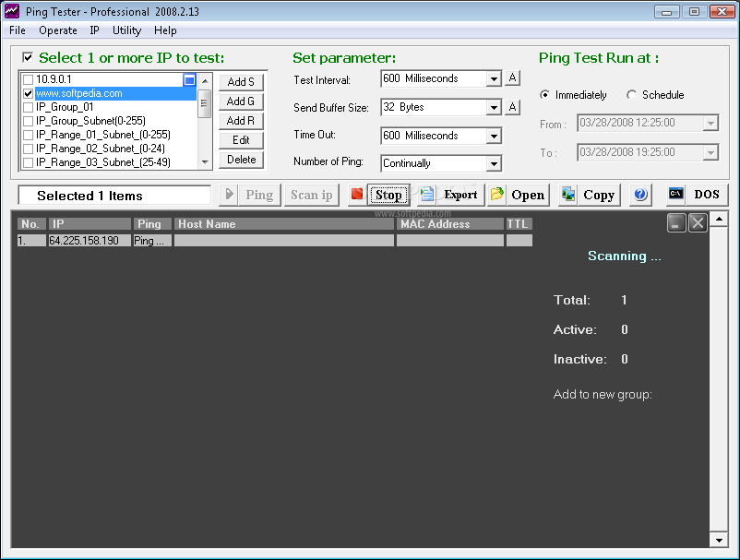Click the Delete button
740x560 pixels.
coord(241,160)
